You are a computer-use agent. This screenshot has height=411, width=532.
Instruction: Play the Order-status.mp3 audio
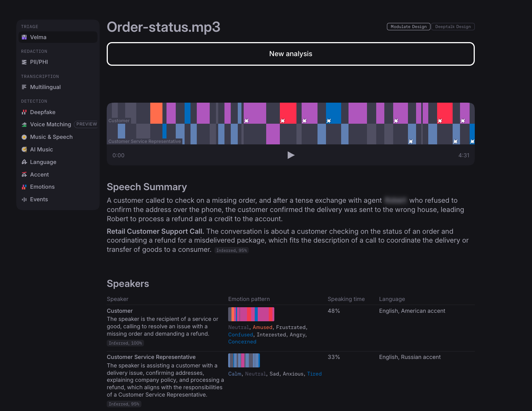tap(291, 155)
